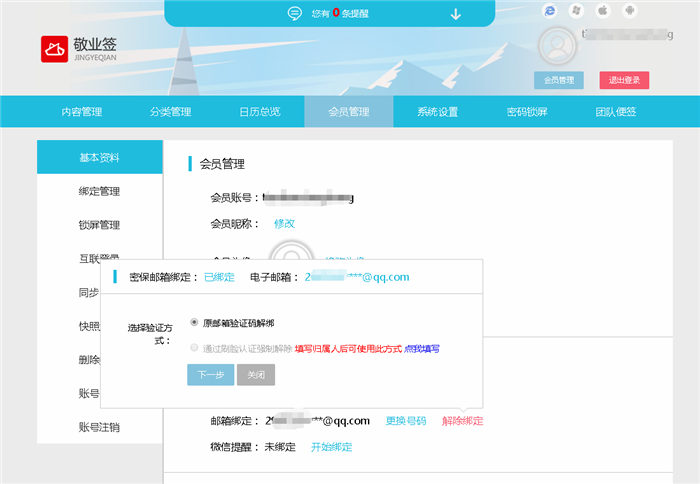Click the Internet Explorer web version icon
This screenshot has height=484, width=700.
(x=549, y=11)
